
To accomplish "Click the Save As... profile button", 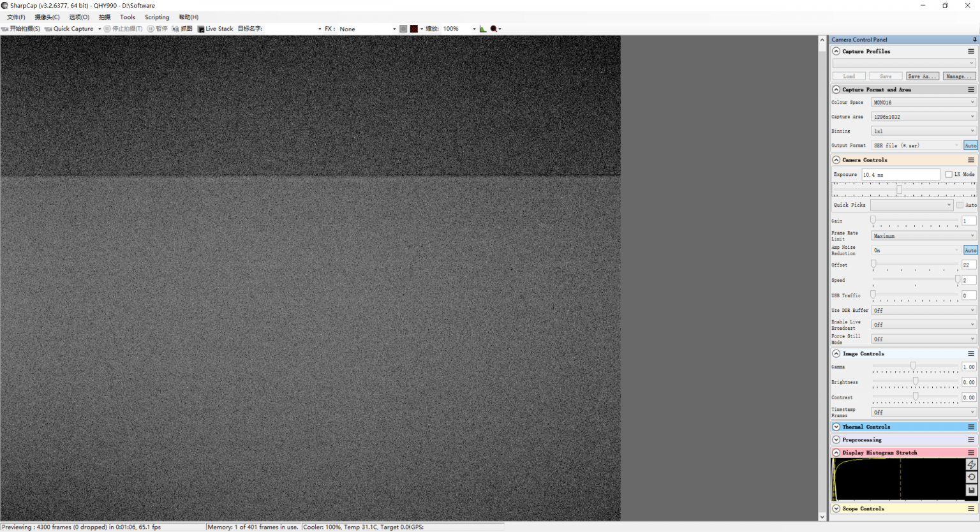I will click(922, 76).
